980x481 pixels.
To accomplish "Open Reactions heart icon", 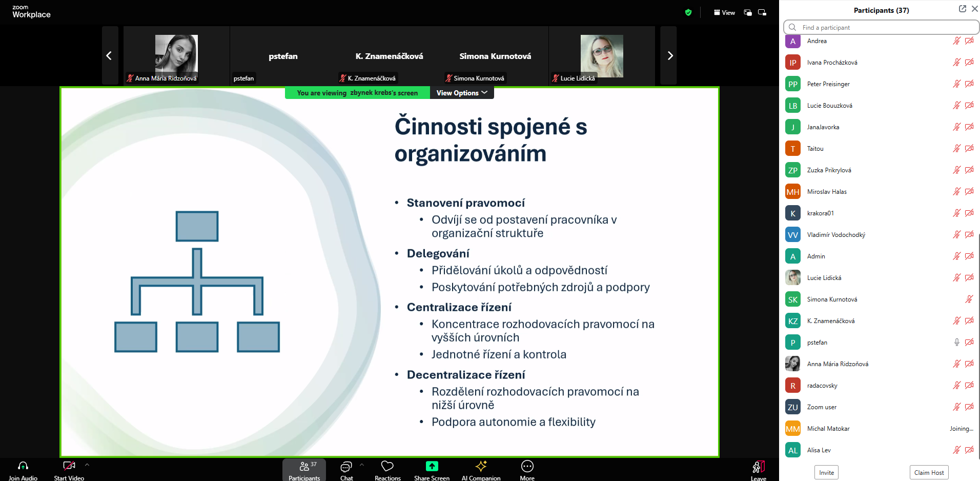I will point(387,466).
